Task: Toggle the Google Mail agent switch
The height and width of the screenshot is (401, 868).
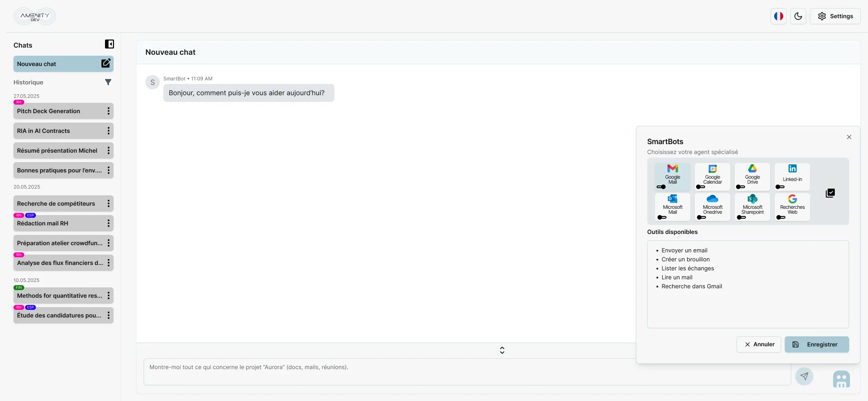Action: 661,187
